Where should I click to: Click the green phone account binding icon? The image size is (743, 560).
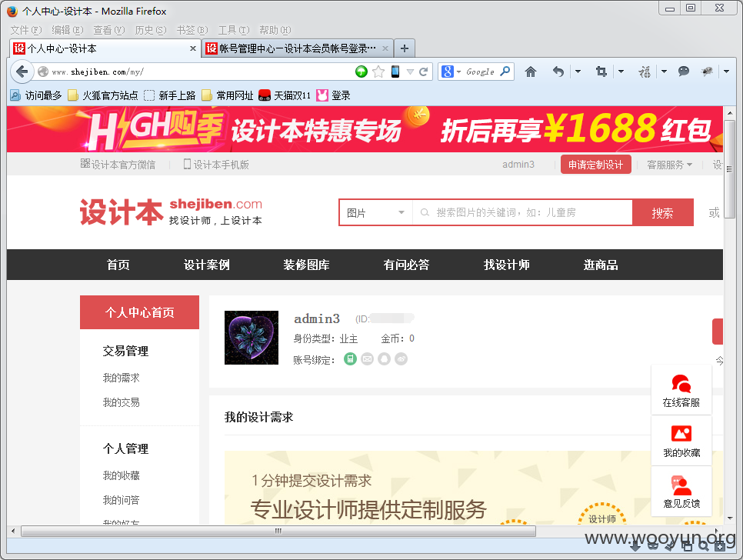[350, 359]
